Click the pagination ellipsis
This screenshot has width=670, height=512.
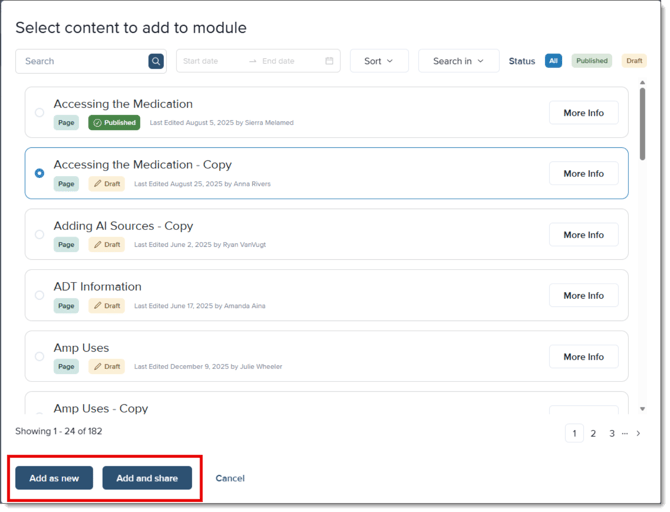[625, 434]
